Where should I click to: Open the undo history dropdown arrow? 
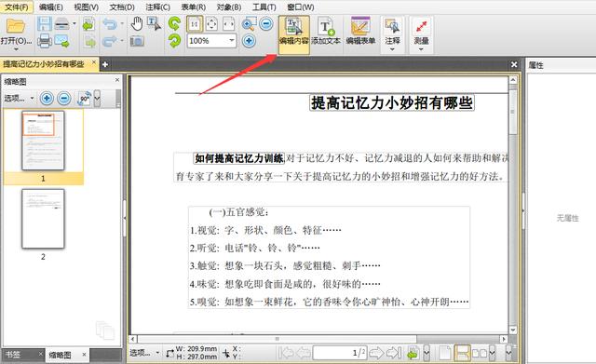tap(122, 24)
